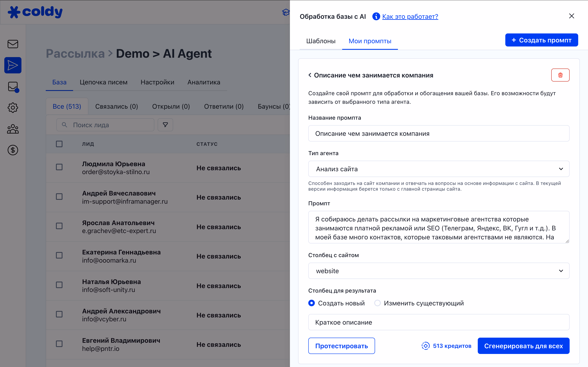Viewport: 588px width, 367px height.
Task: Click the red trash delete prompt icon
Action: [x=560, y=75]
